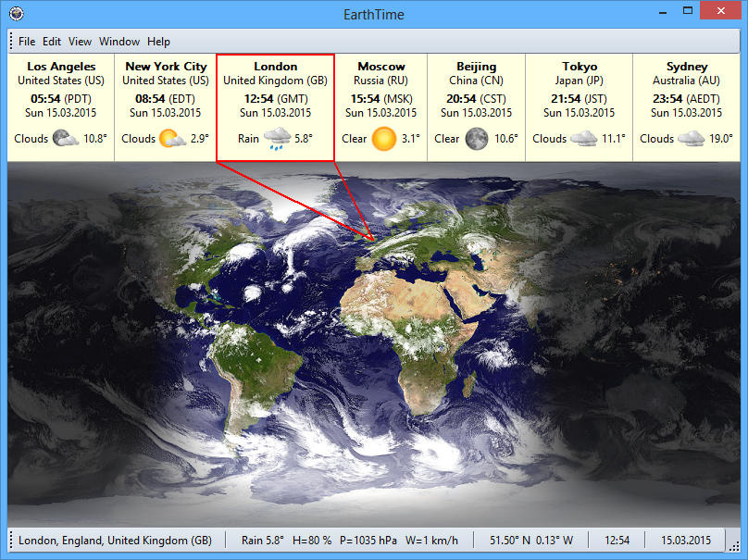The height and width of the screenshot is (560, 748).
Task: Maximize the EarthTime window
Action: point(688,11)
